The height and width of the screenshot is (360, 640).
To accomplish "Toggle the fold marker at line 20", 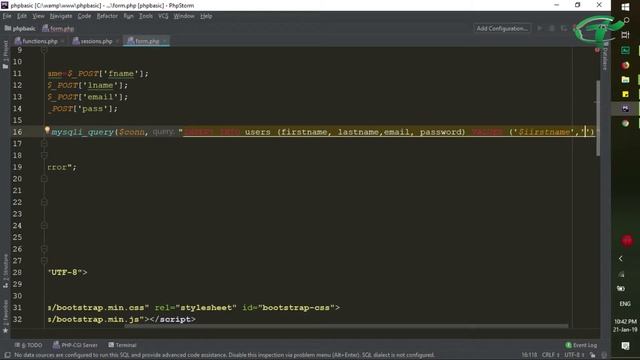I will tap(44, 179).
